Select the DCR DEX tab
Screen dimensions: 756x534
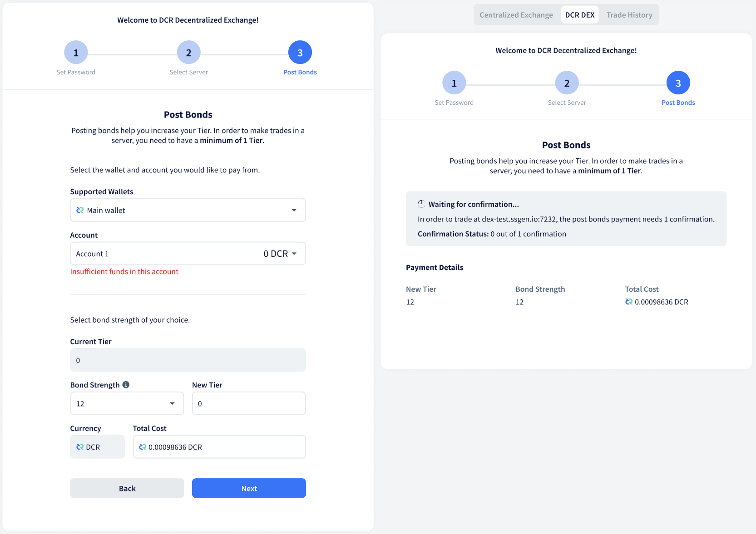click(x=580, y=15)
